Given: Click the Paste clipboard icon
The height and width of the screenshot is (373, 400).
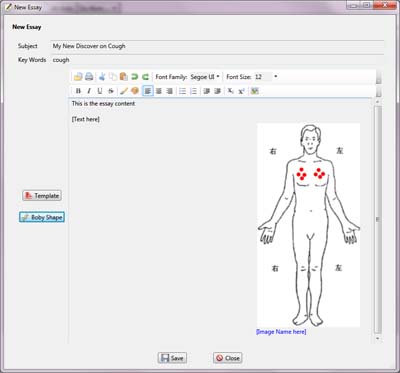Looking at the screenshot, I should (x=124, y=77).
